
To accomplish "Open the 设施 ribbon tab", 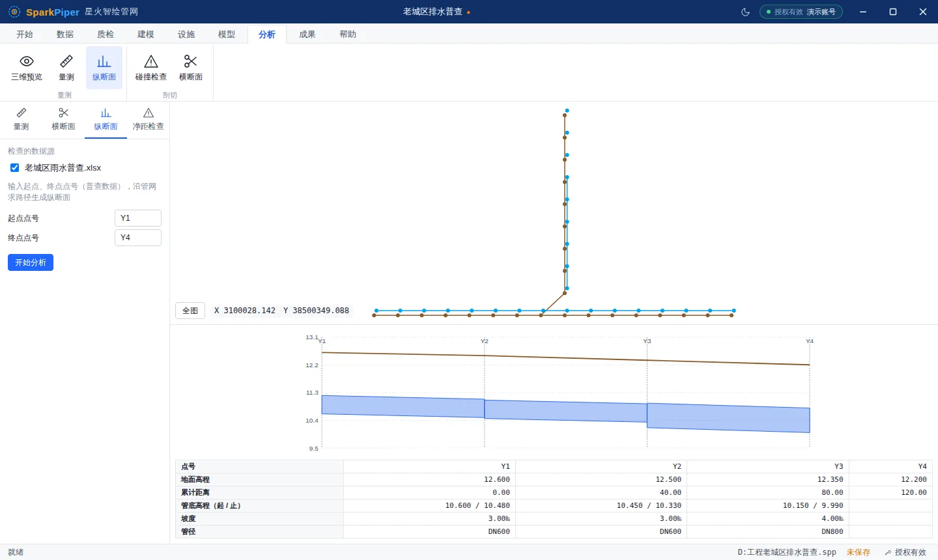I will (186, 35).
